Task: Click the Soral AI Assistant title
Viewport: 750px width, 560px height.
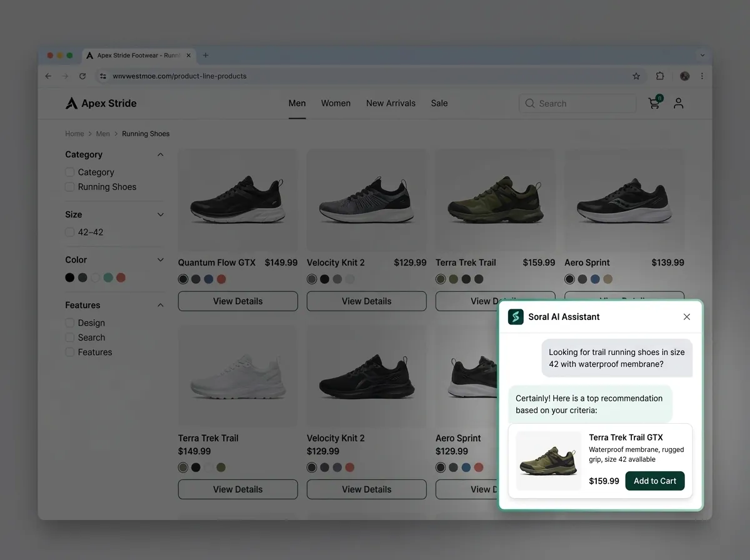Action: click(x=564, y=317)
